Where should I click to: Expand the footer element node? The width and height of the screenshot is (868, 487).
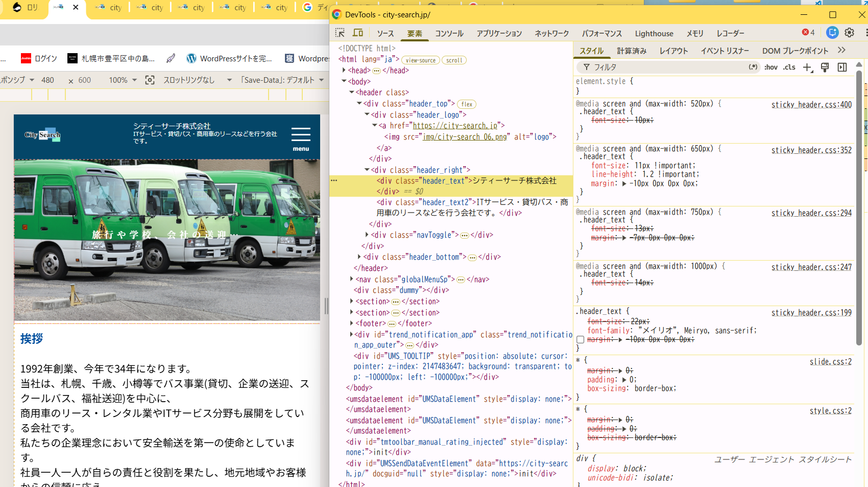(x=352, y=323)
